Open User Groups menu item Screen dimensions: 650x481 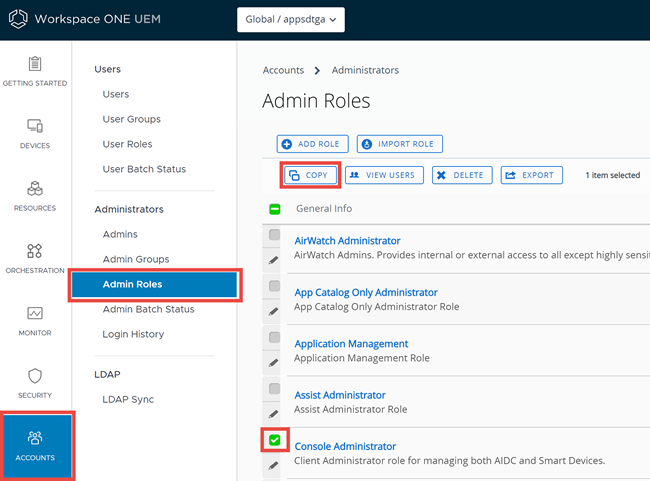(131, 119)
